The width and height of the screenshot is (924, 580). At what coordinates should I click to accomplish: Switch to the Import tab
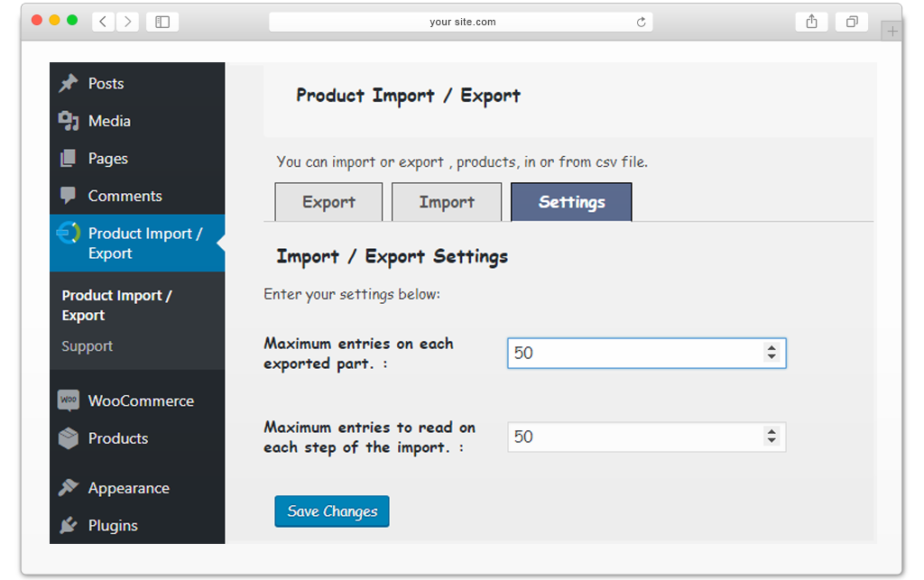(x=447, y=202)
